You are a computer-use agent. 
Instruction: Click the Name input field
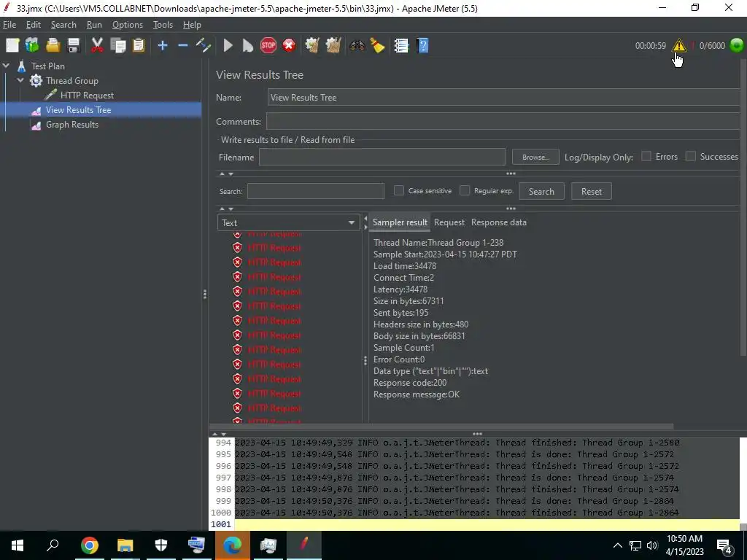(505, 98)
